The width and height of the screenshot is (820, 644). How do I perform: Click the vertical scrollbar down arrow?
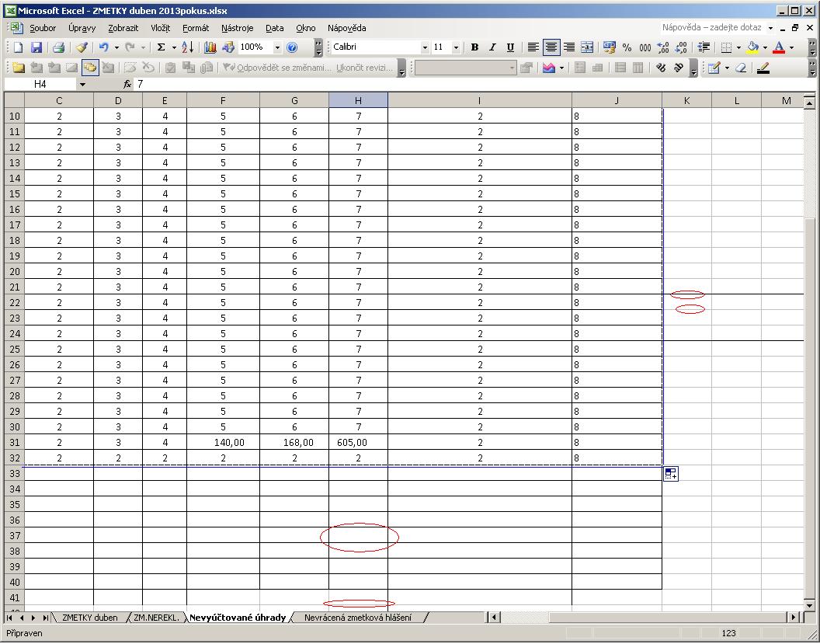810,605
